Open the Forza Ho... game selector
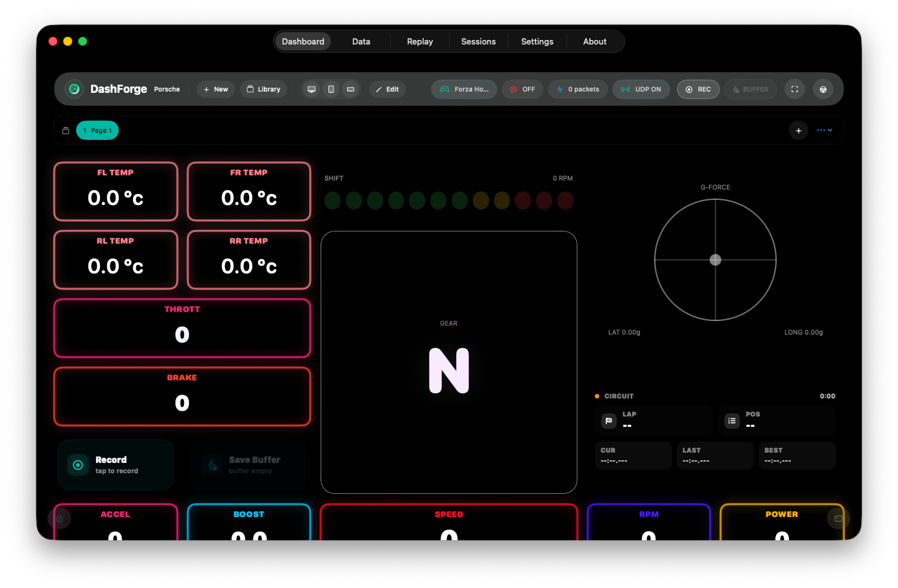Image resolution: width=898 pixels, height=588 pixels. (x=464, y=89)
